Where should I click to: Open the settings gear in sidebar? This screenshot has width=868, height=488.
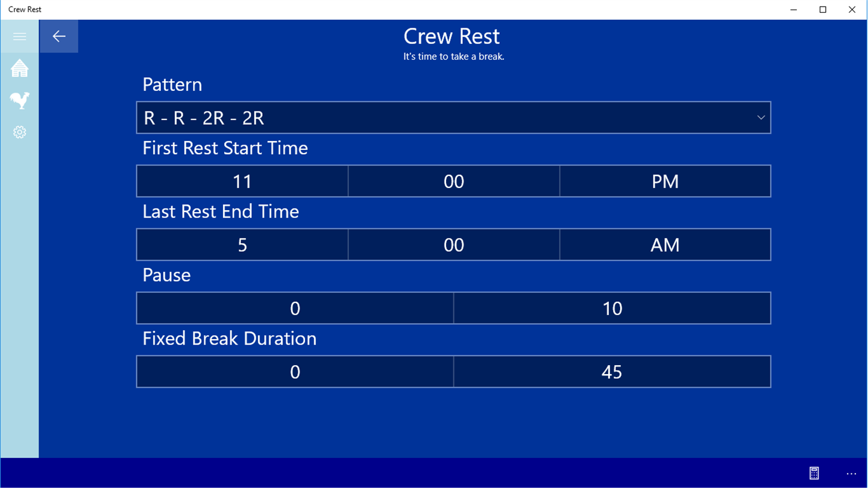(19, 132)
